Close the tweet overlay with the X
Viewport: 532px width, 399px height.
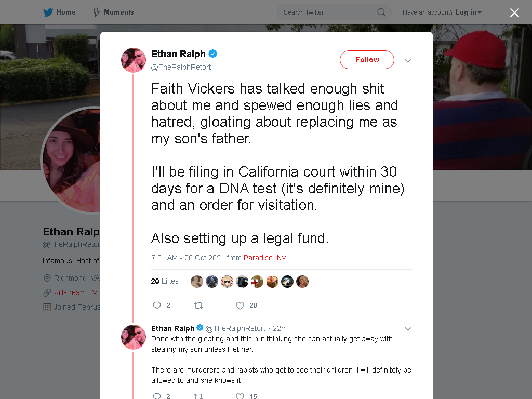point(514,12)
